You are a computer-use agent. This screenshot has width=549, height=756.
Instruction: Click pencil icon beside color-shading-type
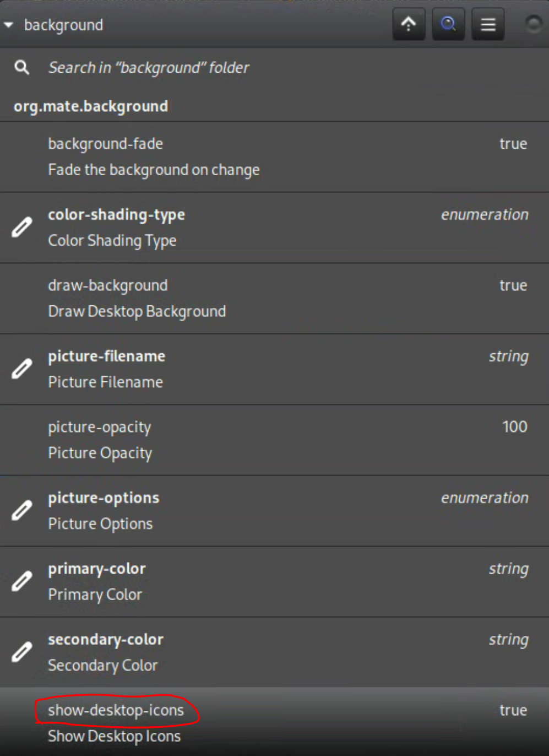(22, 228)
